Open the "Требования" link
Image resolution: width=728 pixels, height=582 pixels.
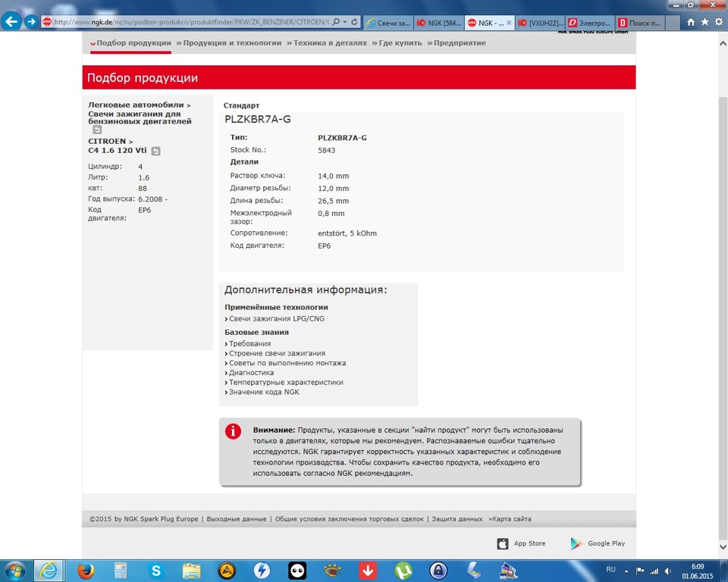tap(248, 344)
